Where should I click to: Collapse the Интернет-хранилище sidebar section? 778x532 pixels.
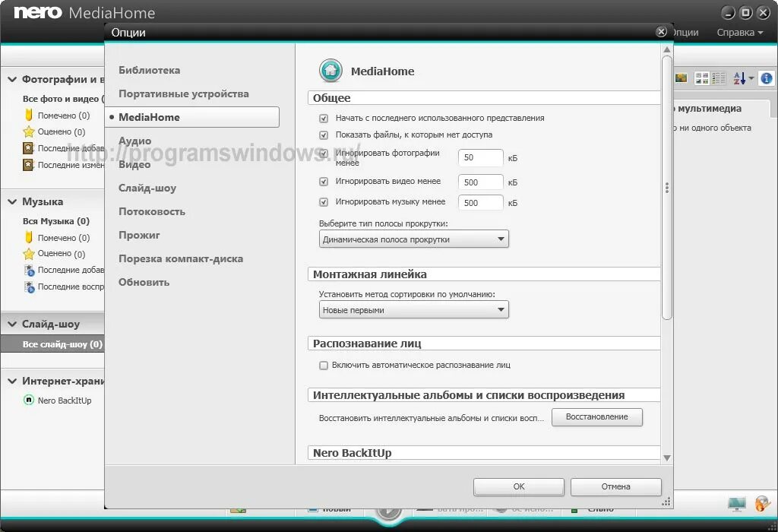12,381
